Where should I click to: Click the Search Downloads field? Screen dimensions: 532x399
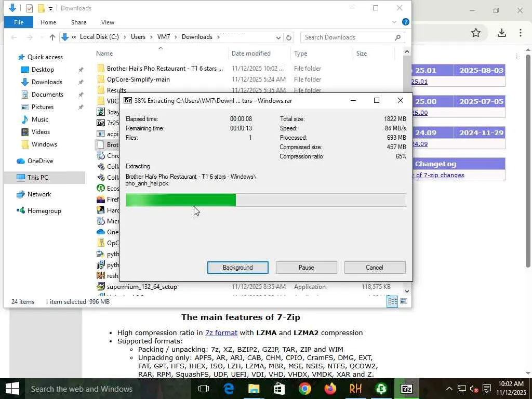coord(353,37)
